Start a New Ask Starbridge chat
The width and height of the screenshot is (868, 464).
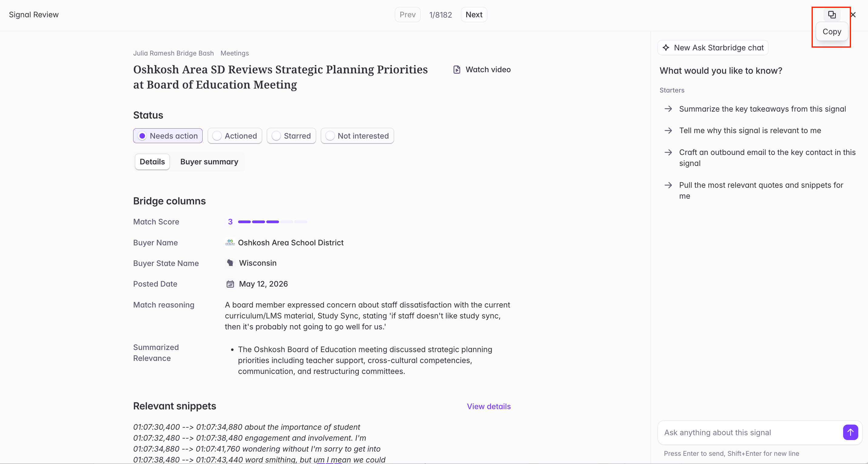click(713, 48)
